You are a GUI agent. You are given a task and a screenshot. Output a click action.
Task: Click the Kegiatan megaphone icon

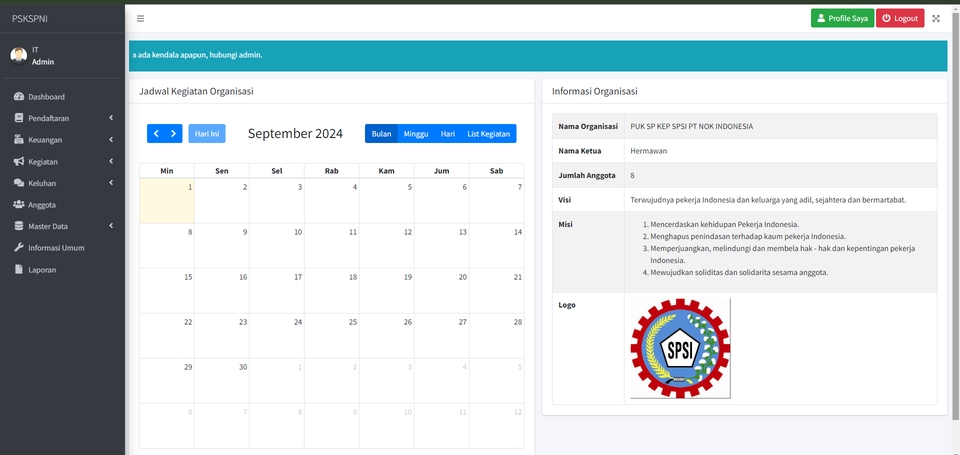pyautogui.click(x=18, y=162)
